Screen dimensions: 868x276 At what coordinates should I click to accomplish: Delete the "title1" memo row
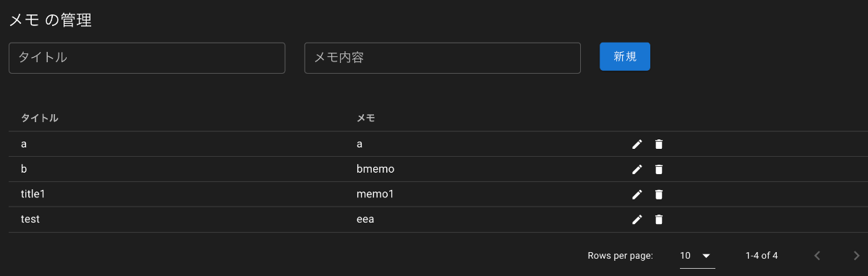(x=658, y=194)
